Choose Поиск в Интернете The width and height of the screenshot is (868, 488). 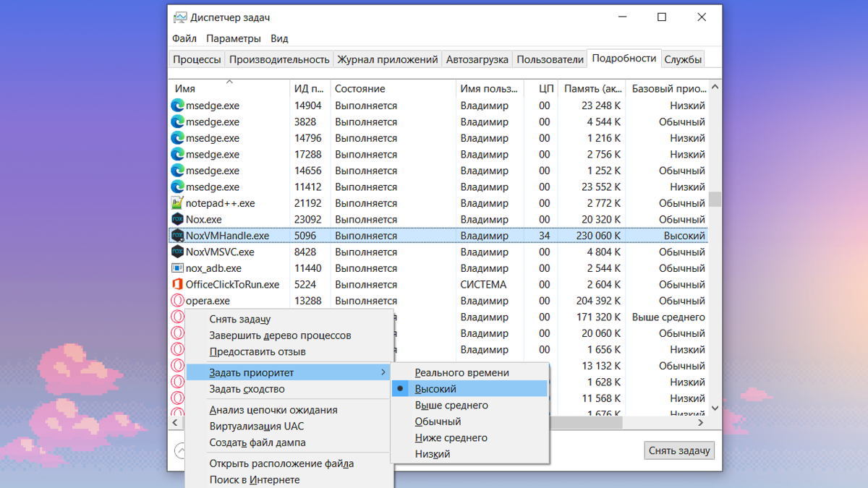click(289, 479)
